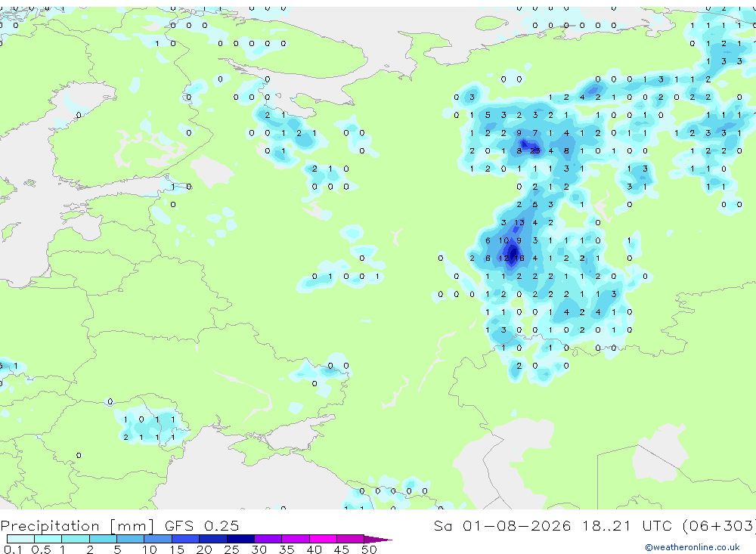Click legend label '40' under color bar
Image resolution: width=756 pixels, height=554 pixels.
tap(314, 549)
